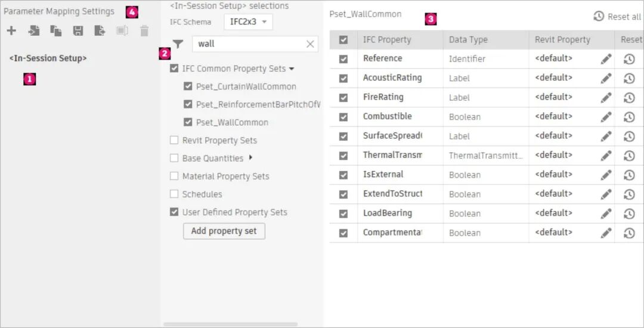Viewport: 644px width, 328px height.
Task: Click the duplicate setup icon
Action: (x=56, y=31)
